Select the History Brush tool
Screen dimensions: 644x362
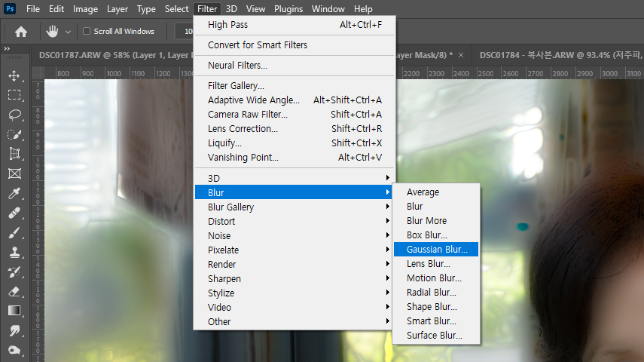(14, 272)
